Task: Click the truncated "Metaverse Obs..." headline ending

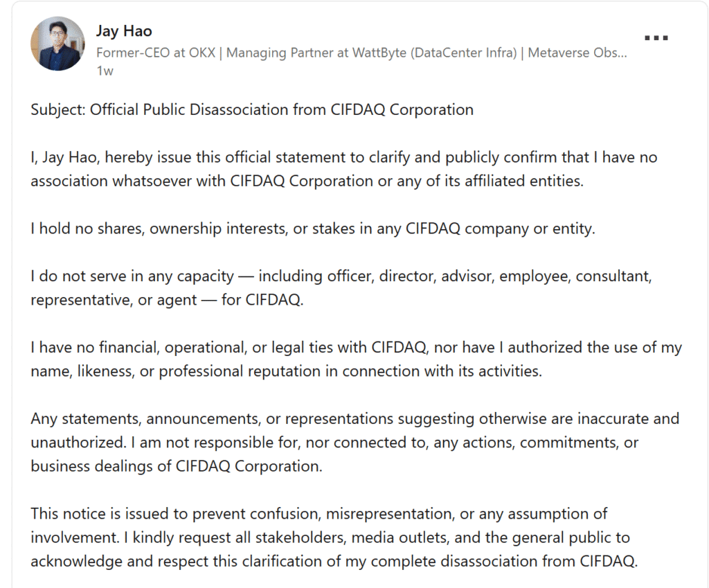Action: pos(577,53)
